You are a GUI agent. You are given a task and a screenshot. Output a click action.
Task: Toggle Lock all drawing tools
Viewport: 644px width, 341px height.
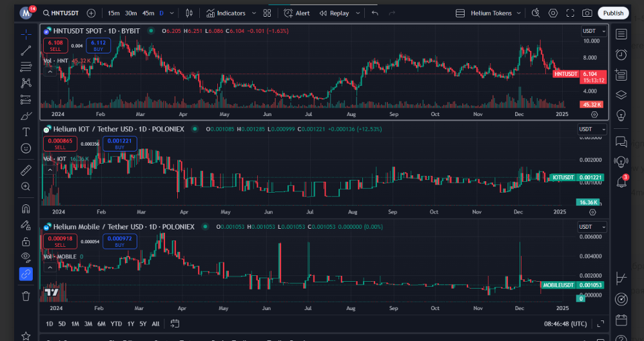26,241
